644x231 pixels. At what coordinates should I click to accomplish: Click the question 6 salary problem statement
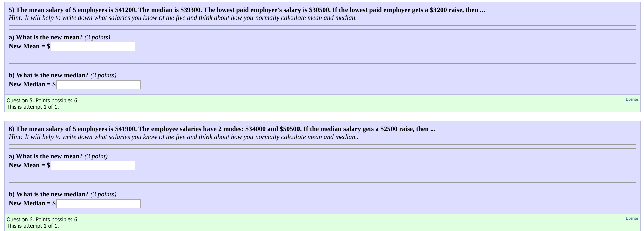[222, 129]
